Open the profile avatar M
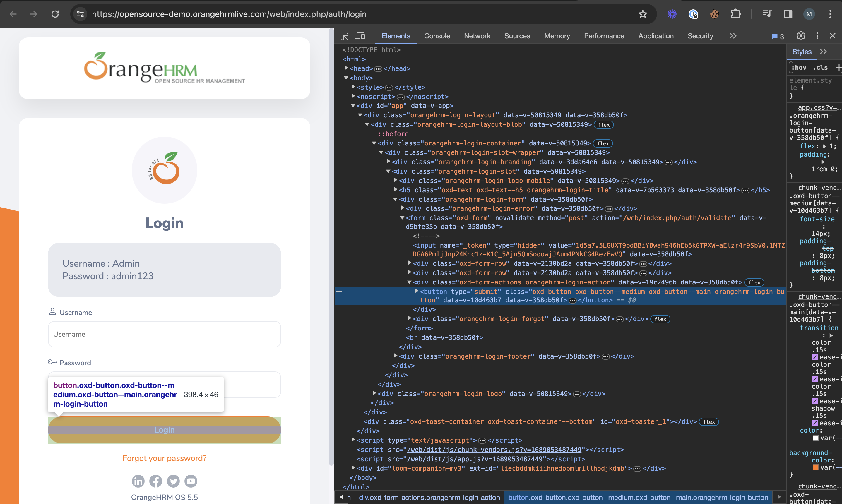This screenshot has height=504, width=842. 809,14
